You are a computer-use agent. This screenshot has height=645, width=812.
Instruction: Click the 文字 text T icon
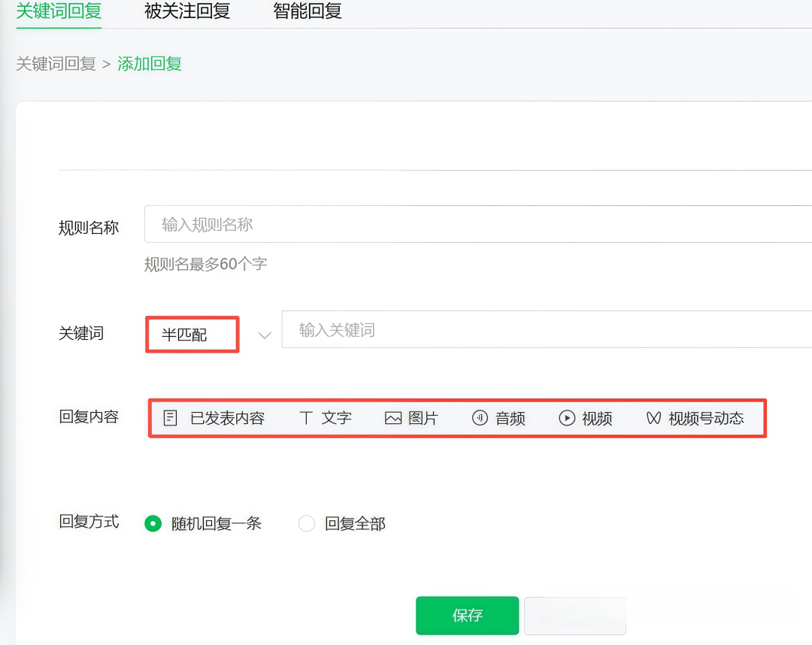[305, 418]
